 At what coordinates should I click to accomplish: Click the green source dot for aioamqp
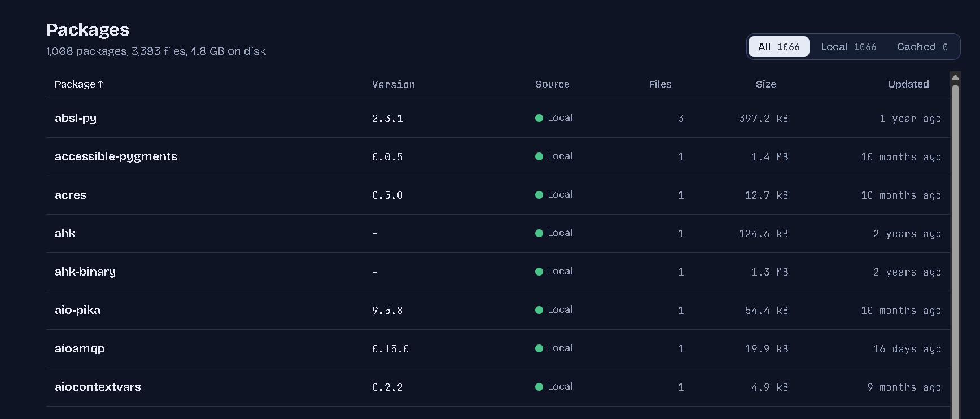[x=539, y=348]
